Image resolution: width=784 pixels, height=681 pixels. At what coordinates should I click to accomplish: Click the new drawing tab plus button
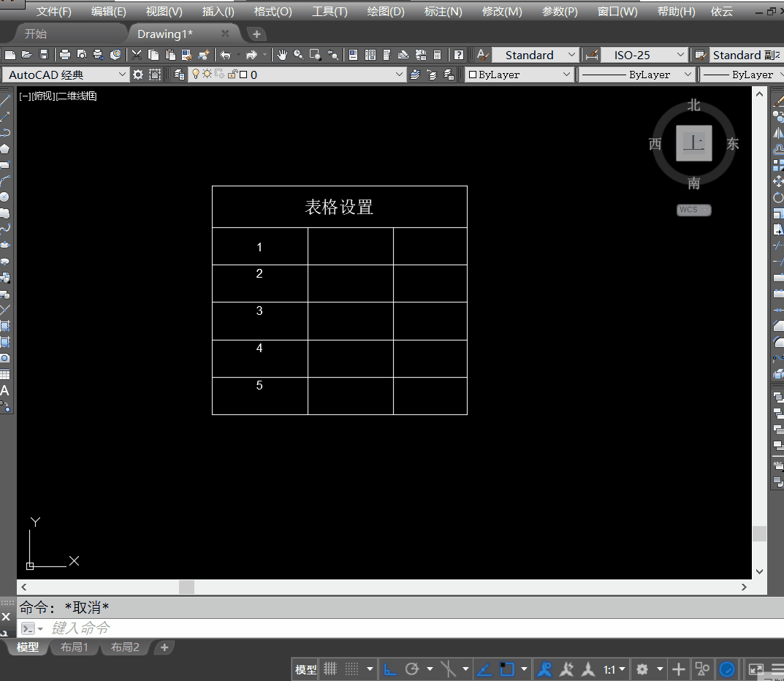click(256, 34)
